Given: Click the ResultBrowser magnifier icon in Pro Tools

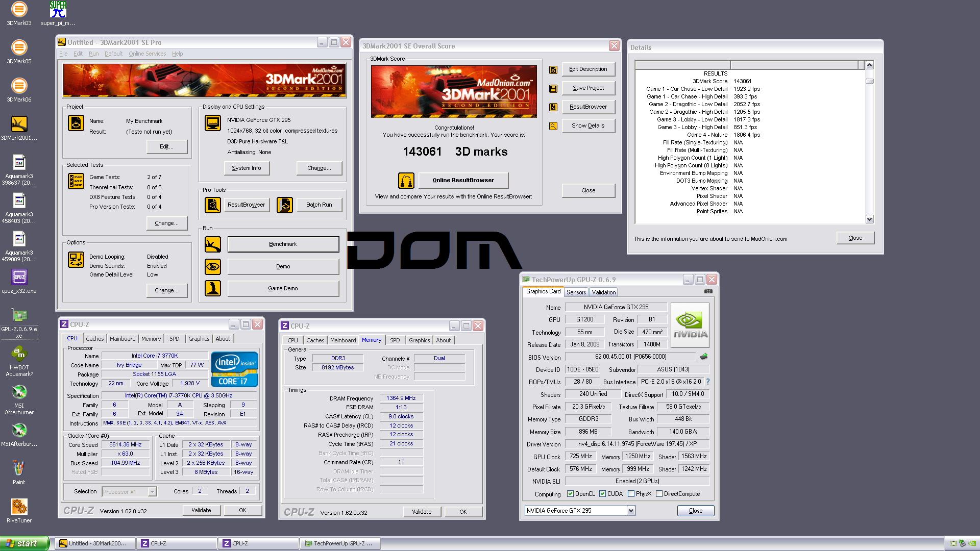Looking at the screenshot, I should point(213,205).
